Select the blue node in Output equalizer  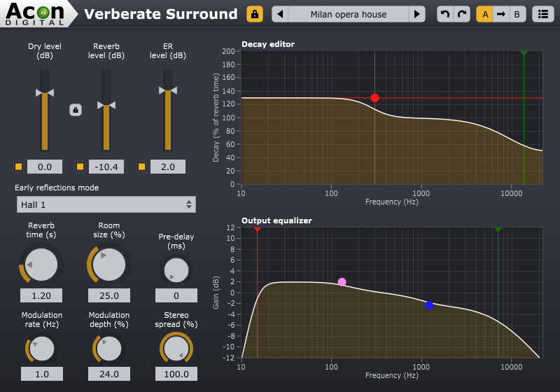tap(429, 305)
